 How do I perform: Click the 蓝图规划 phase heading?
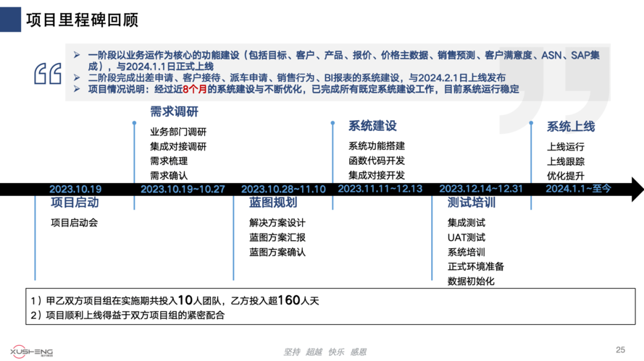pos(273,203)
